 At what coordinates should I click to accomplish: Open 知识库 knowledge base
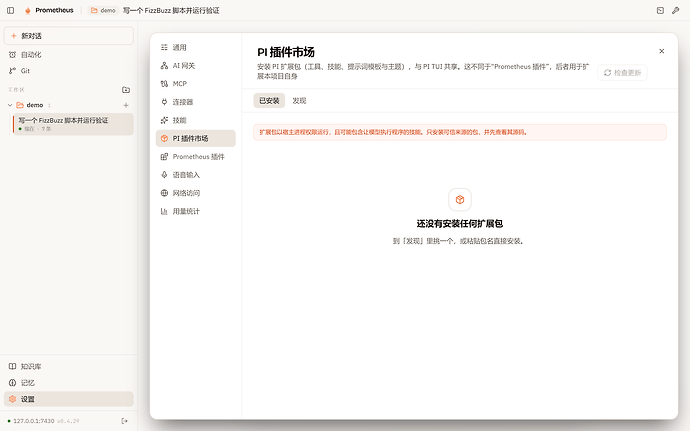pos(69,366)
